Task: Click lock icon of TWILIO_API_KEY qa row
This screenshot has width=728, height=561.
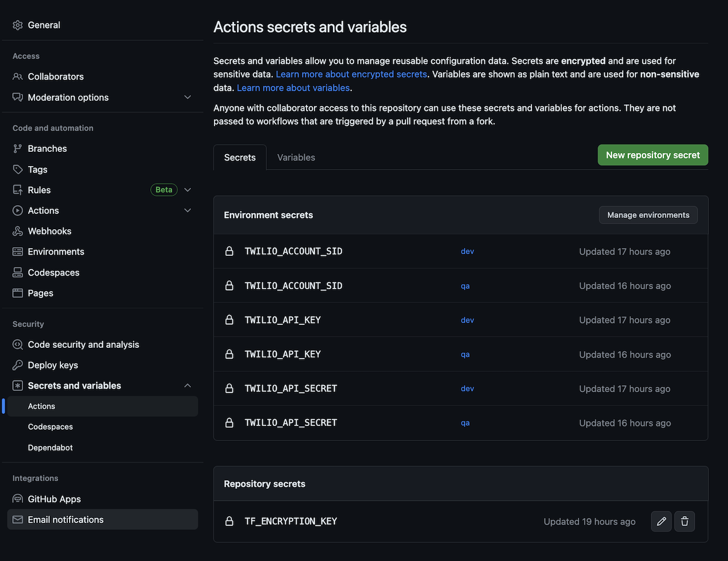Action: (229, 354)
